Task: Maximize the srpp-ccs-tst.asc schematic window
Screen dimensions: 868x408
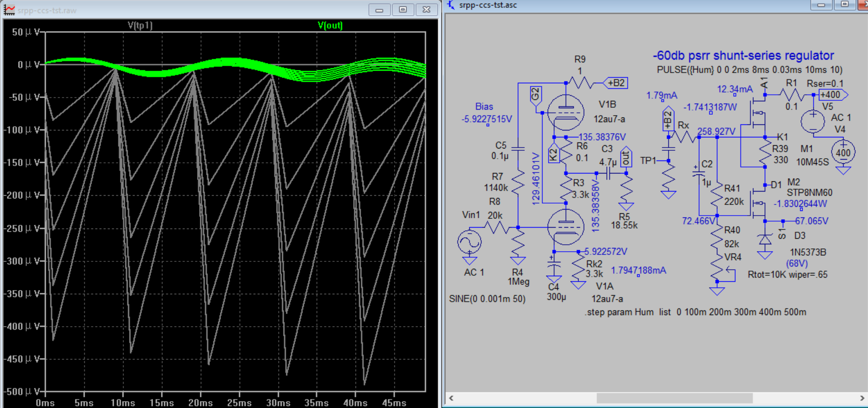Action: click(844, 5)
